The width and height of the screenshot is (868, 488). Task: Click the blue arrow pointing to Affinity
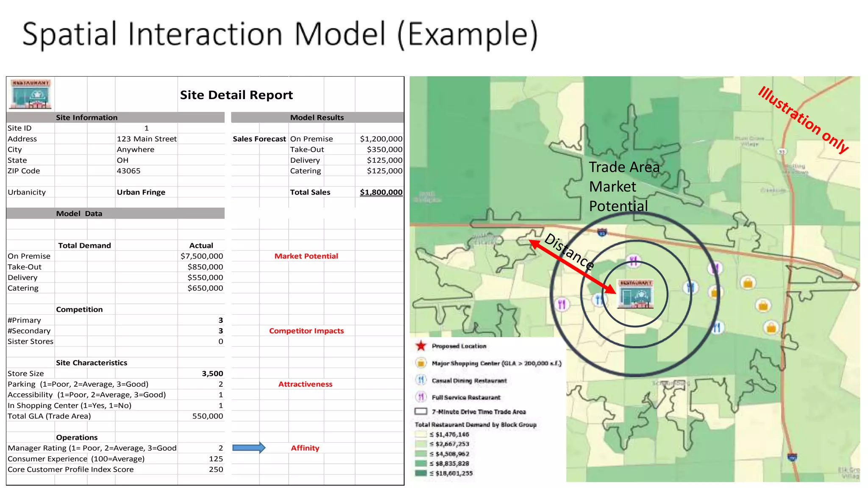click(x=249, y=448)
